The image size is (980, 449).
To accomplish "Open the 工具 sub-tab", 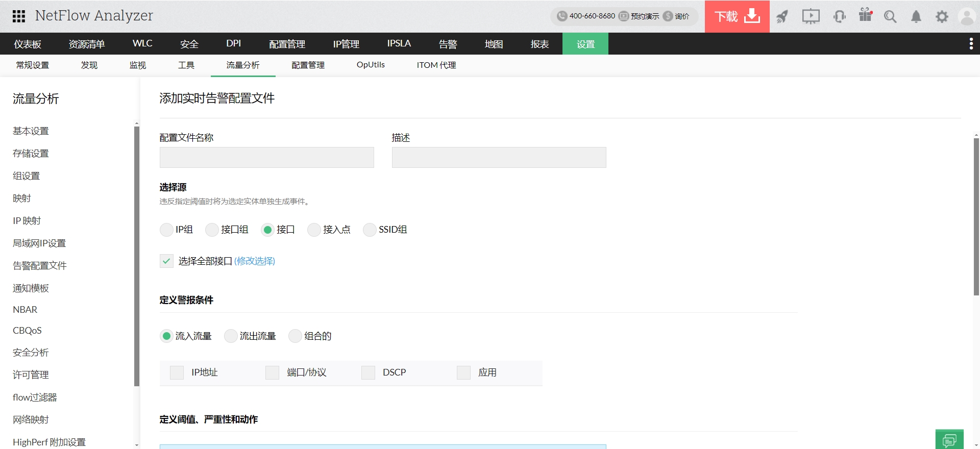I will [186, 65].
